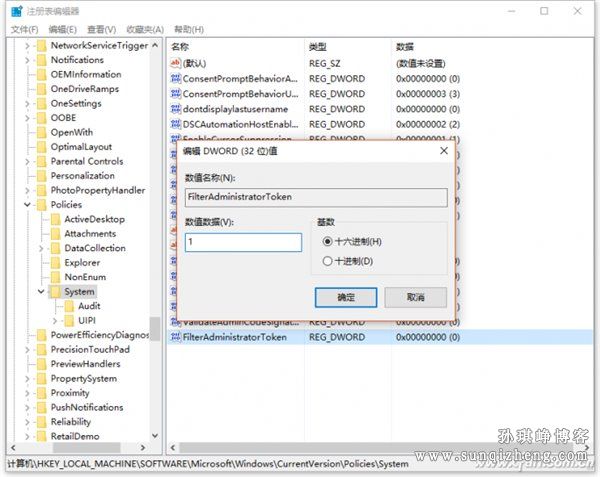Image resolution: width=600 pixels, height=477 pixels.
Task: Select the FilterAdministratorToken value name
Action: coord(235,337)
